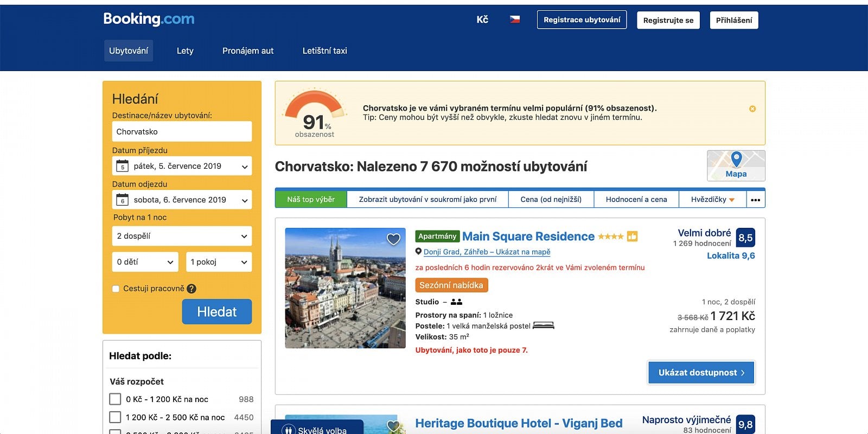Click the Lokalita 9,6 score text
Screen dimensions: 868x434
731,256
